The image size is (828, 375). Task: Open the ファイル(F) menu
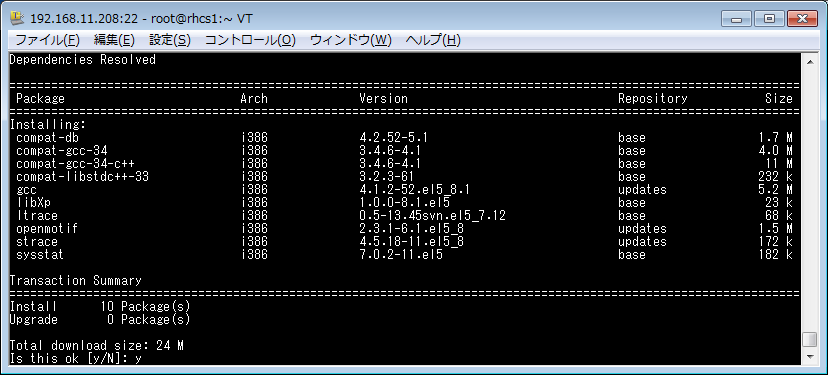[x=47, y=40]
